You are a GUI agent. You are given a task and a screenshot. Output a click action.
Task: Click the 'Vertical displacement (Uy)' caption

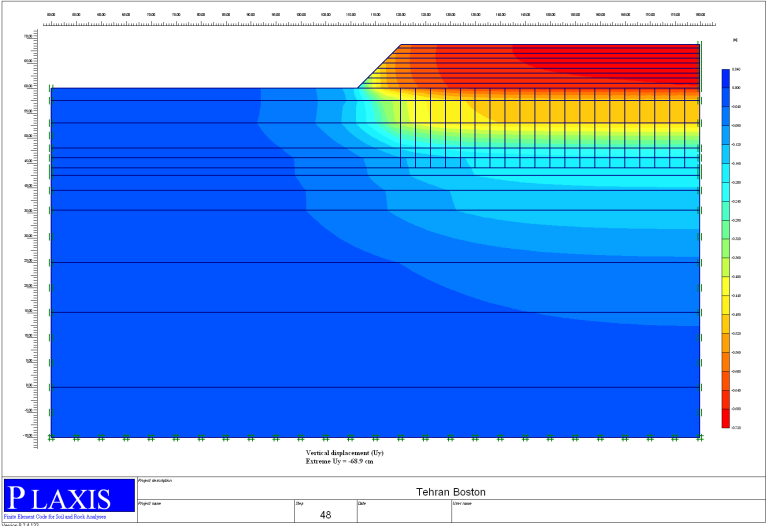[344, 453]
